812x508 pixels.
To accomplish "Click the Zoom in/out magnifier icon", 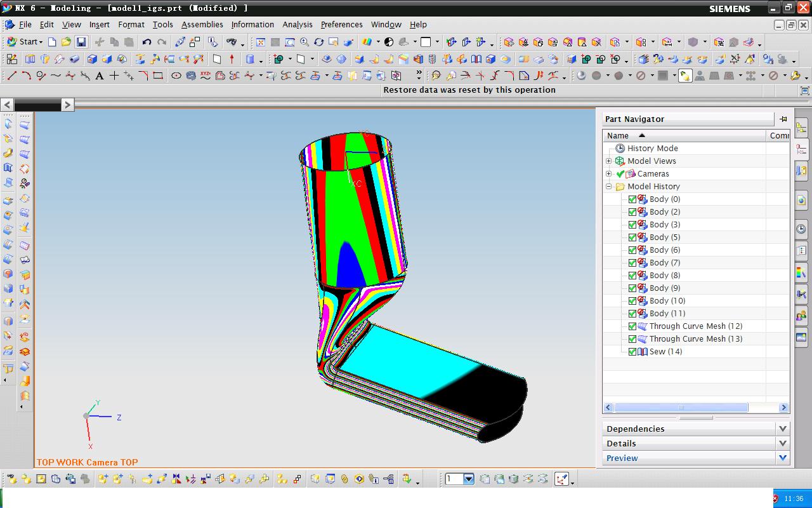I will (304, 42).
